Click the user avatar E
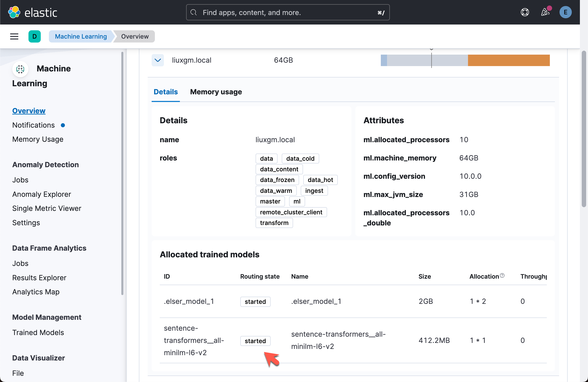Image resolution: width=588 pixels, height=382 pixels. (565, 12)
